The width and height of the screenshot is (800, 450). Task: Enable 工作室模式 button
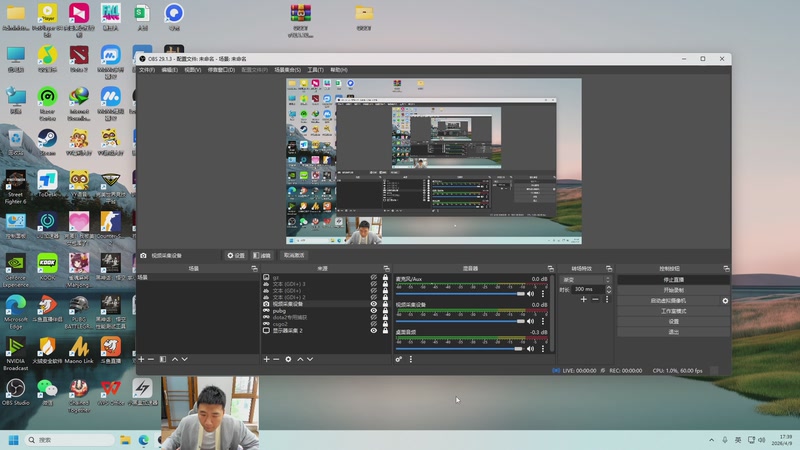click(673, 311)
